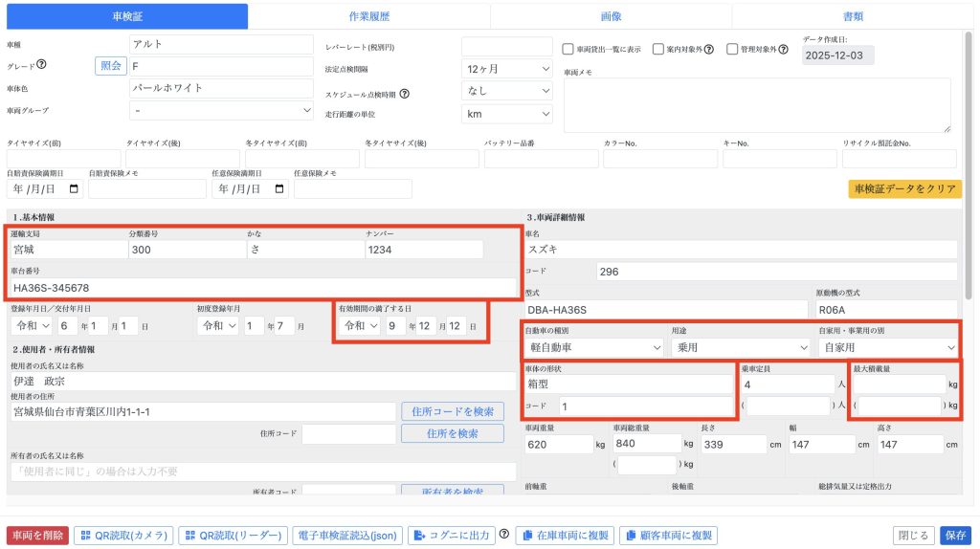Screen dimensions: 980x549
Task: Click 車体の形状 field containing 箱型
Action: [x=629, y=384]
